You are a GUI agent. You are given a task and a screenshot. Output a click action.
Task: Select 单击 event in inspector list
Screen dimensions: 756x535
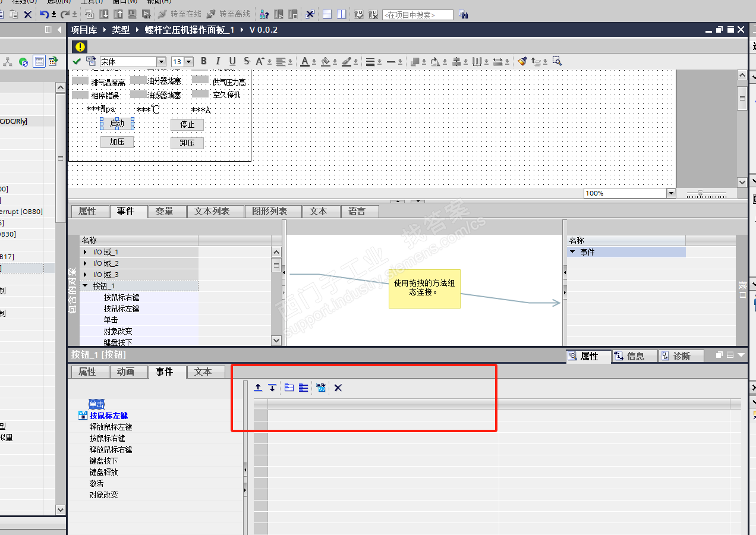tap(97, 404)
